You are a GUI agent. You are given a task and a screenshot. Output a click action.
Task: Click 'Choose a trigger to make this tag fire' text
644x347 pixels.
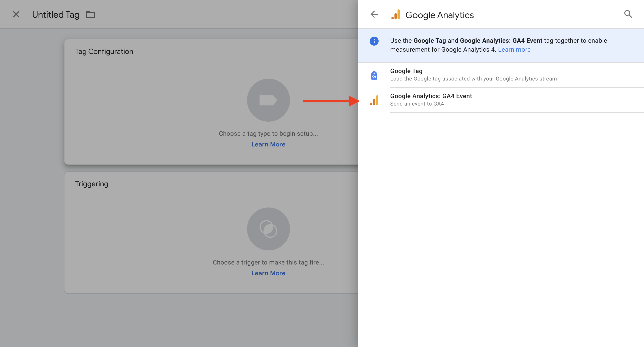(x=268, y=262)
